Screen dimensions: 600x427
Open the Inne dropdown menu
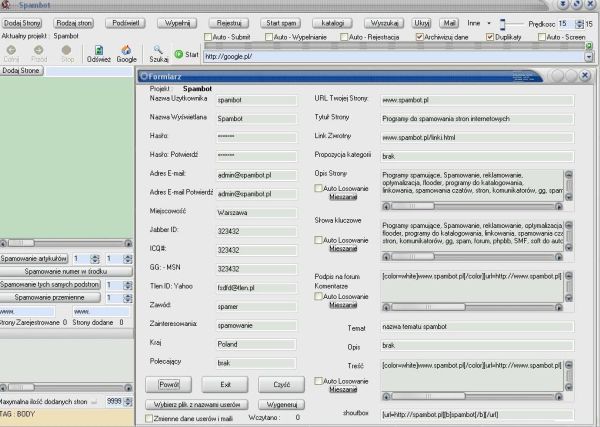point(489,23)
